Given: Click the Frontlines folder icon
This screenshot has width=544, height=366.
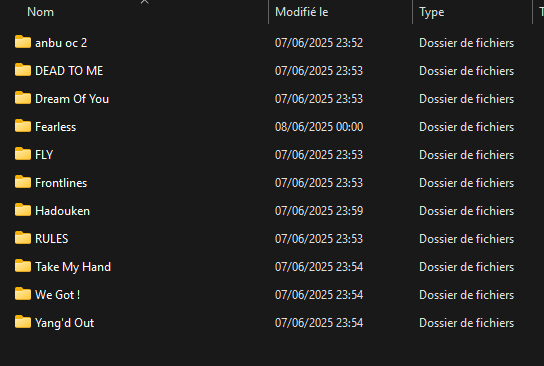Looking at the screenshot, I should (x=23, y=182).
